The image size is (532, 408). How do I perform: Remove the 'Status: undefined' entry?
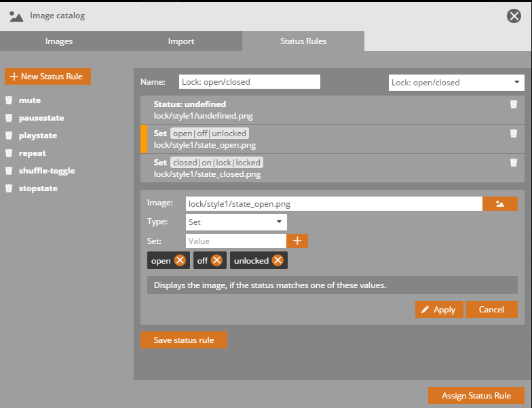(514, 104)
